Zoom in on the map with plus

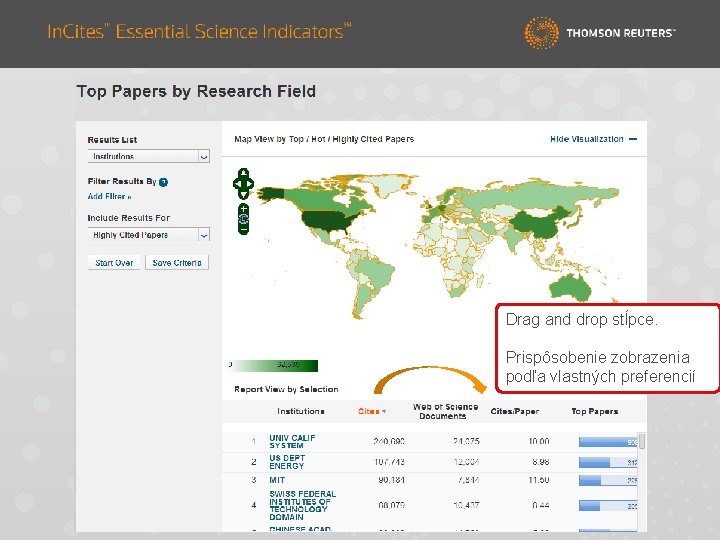point(244,209)
